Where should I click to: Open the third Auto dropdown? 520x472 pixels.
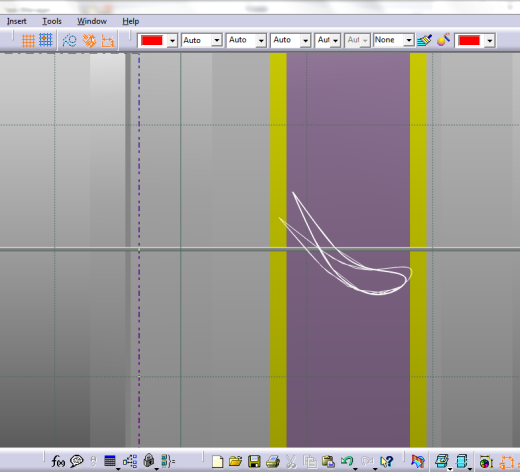click(290, 40)
